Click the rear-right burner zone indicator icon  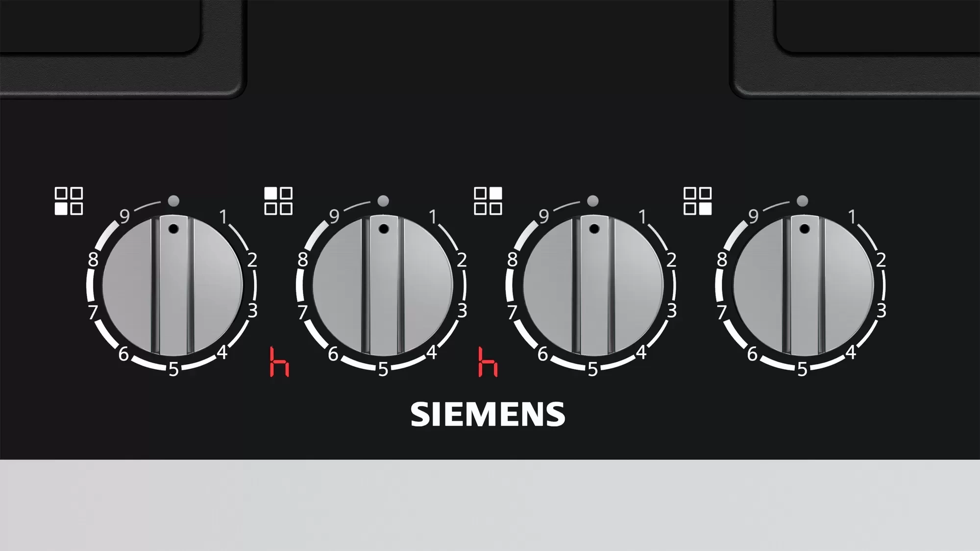(x=488, y=201)
